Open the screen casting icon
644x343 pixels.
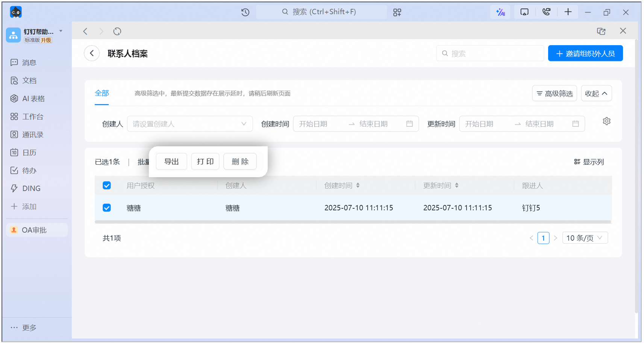(x=524, y=12)
